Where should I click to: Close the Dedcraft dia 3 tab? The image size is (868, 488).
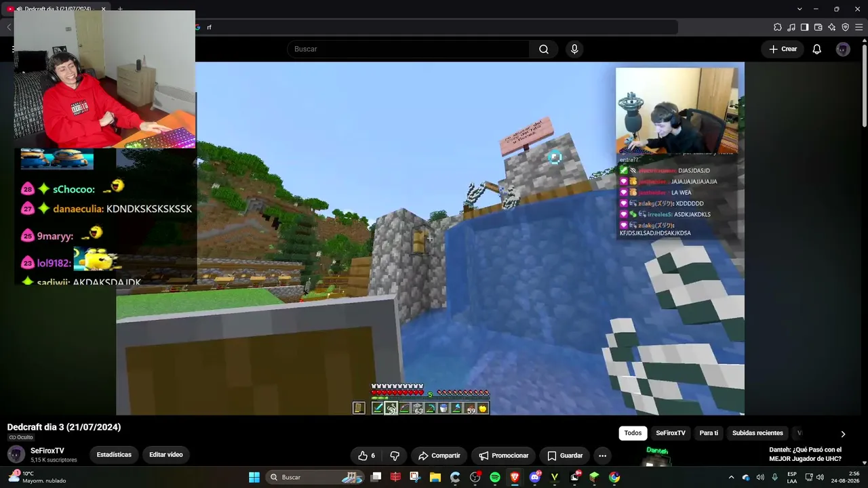tap(104, 9)
